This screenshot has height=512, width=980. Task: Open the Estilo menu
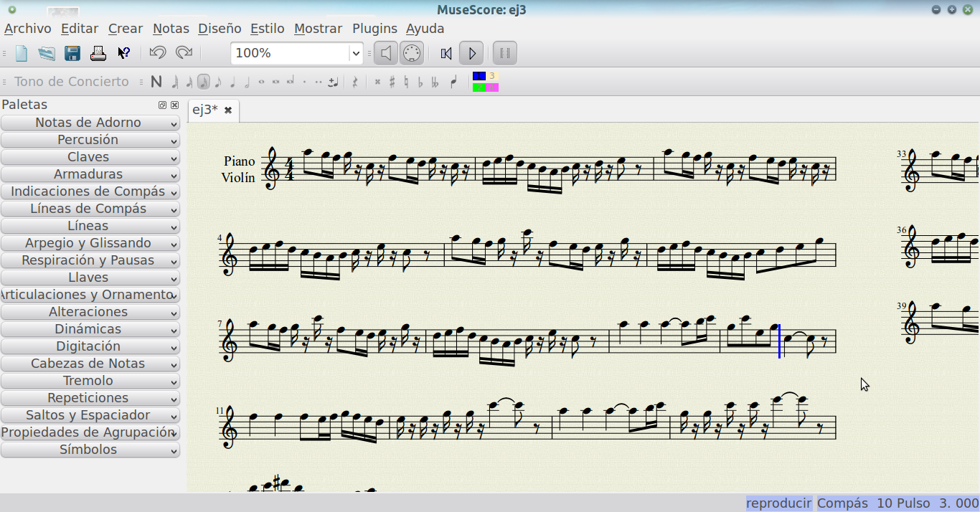pos(268,29)
